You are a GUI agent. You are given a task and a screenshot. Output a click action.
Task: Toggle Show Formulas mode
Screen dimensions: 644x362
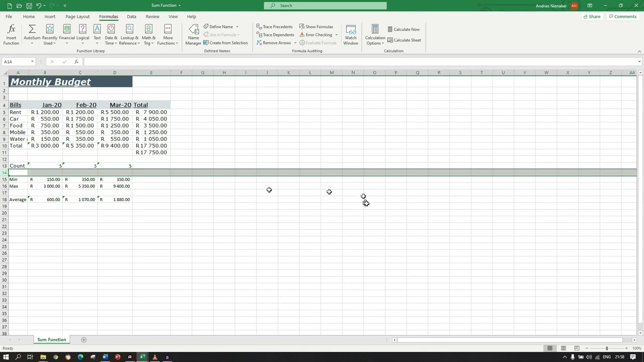316,27
